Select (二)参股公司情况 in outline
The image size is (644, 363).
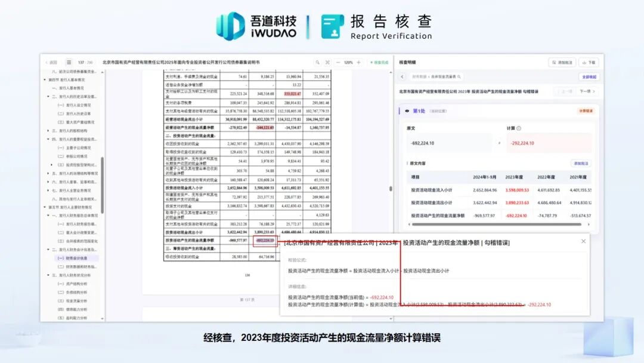pos(72,156)
